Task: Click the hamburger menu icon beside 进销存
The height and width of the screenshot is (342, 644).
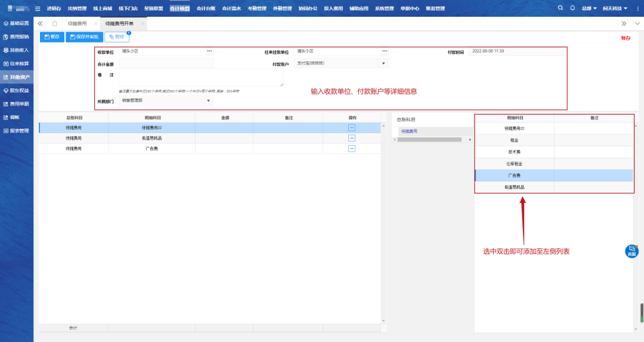Action: click(38, 9)
